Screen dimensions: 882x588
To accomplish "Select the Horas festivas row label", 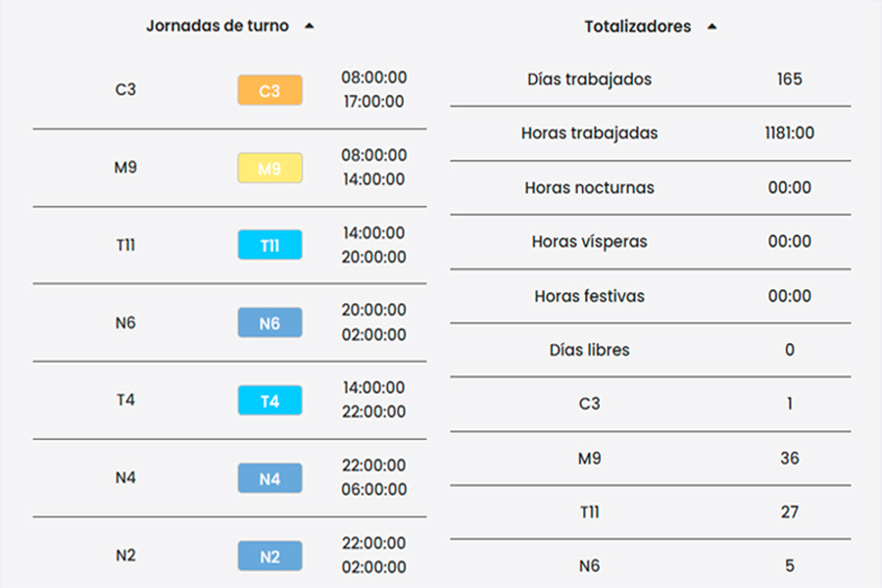I will click(x=589, y=296).
